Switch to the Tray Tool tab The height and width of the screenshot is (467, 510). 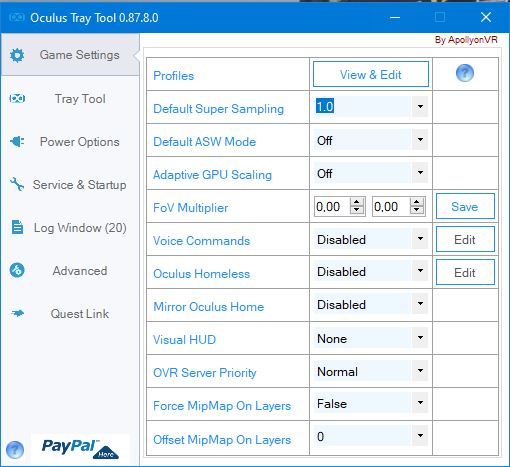tap(70, 99)
